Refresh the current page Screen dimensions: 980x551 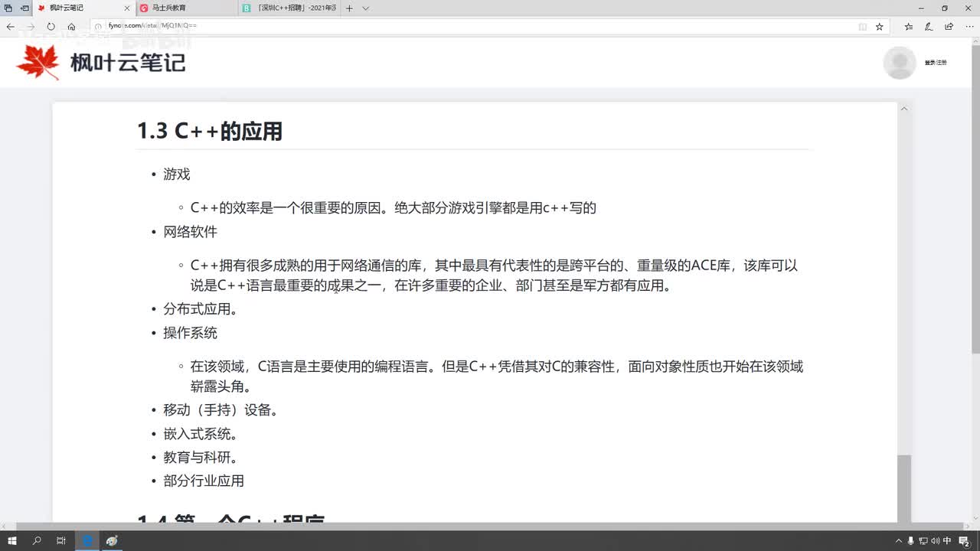pyautogui.click(x=51, y=26)
